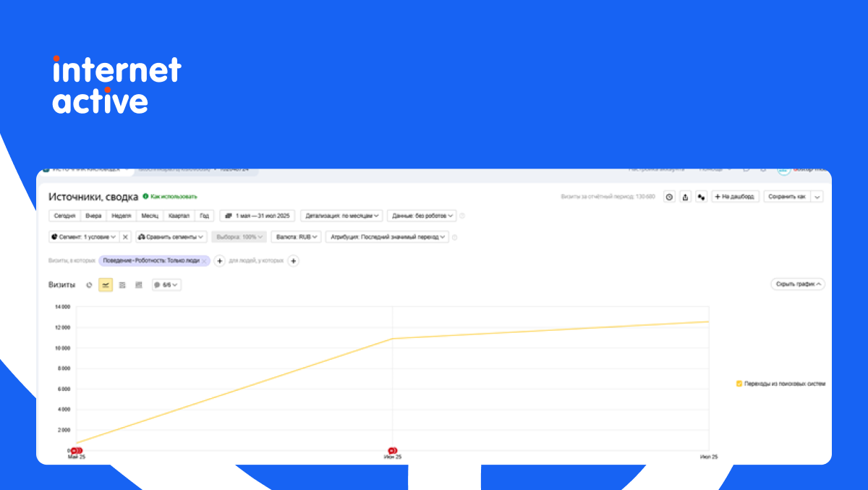Click the red annotation marker at Июн 25

(392, 450)
